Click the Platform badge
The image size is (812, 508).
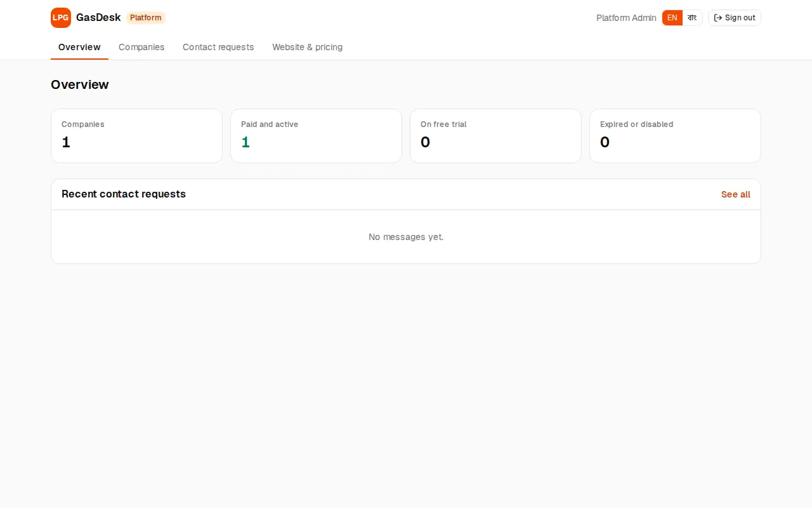[x=146, y=18]
